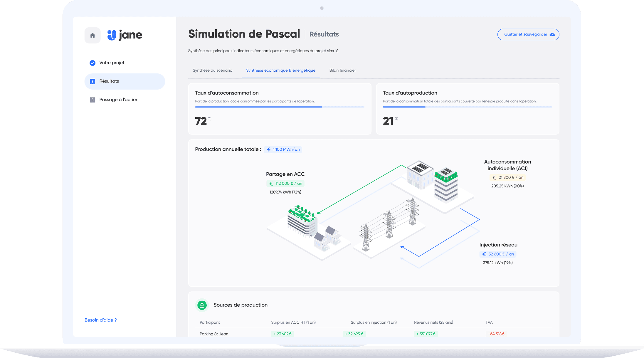The image size is (644, 358).
Task: Click the solar panel Sources de production icon
Action: point(202,305)
